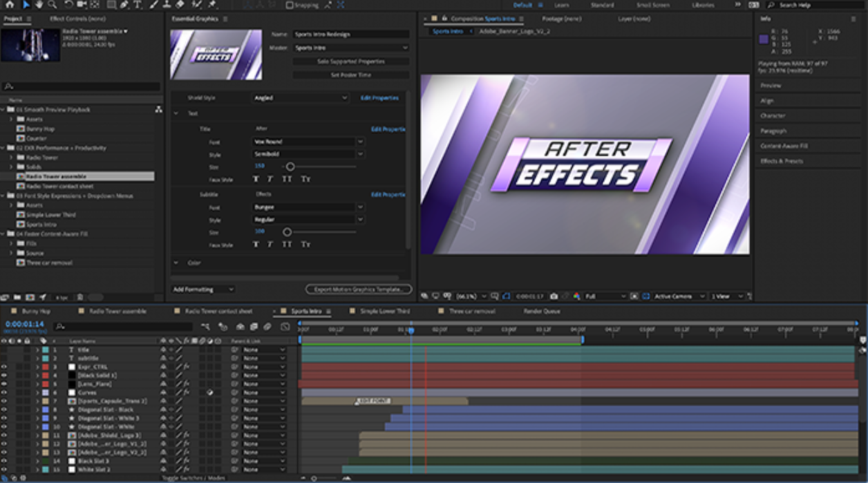
Task: Open Title Style dropdown showing Semibold
Action: coord(308,154)
